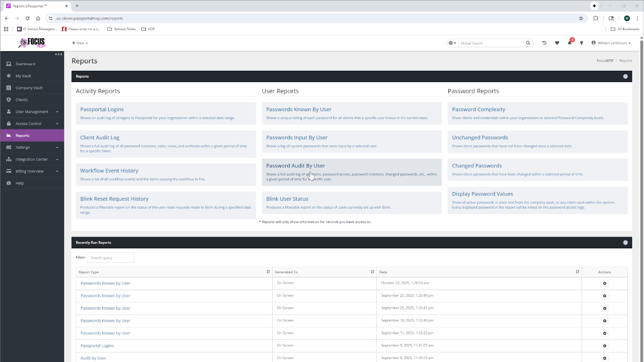
Task: Open a new browser tab
Action: 76,6
